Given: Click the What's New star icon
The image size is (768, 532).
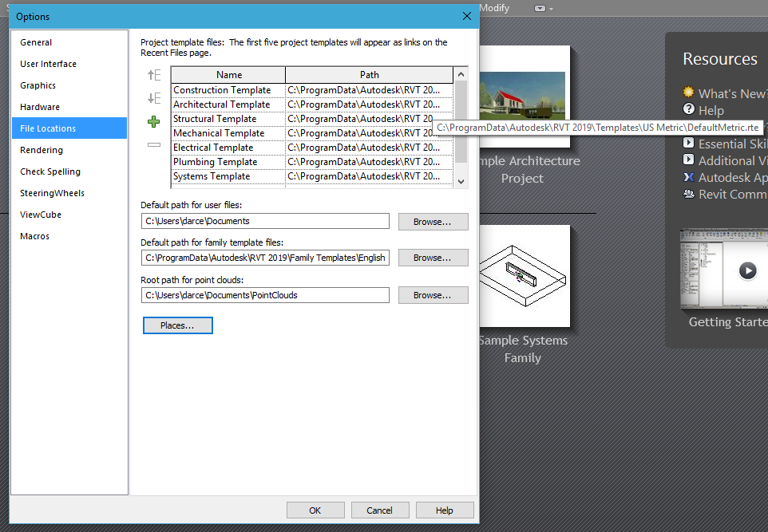Looking at the screenshot, I should click(x=688, y=93).
